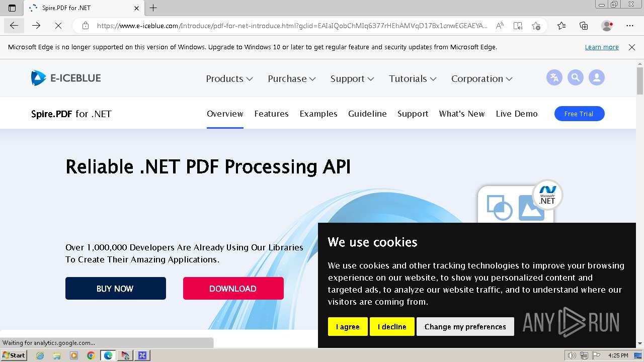Go to the E-ICEBLUE home logo
The width and height of the screenshot is (644, 362).
[66, 78]
